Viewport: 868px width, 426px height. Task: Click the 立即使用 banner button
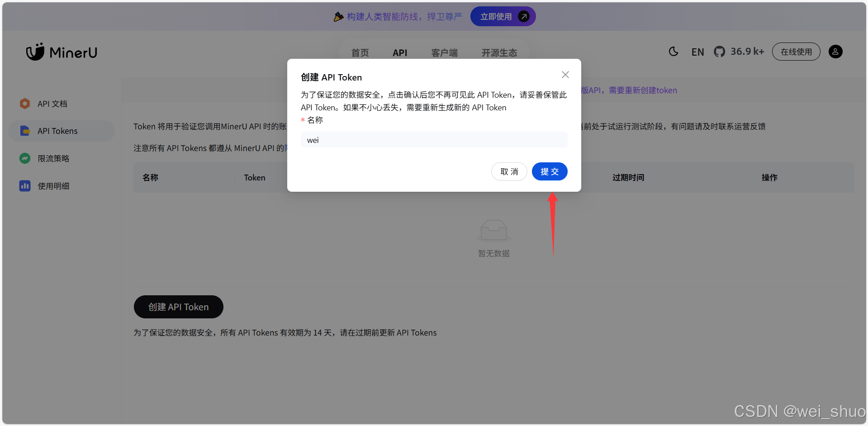tap(503, 16)
